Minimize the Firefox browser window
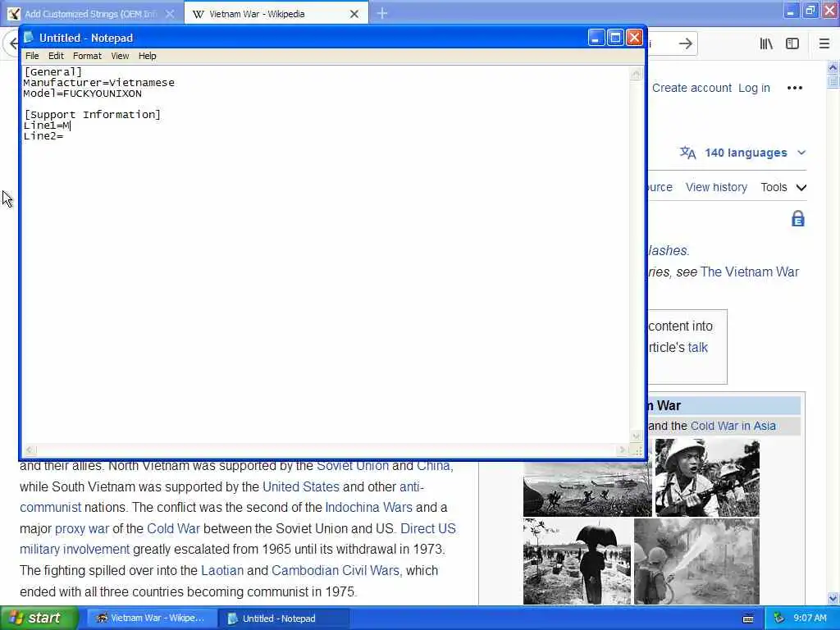Screen dimensions: 840x630 click(790, 11)
